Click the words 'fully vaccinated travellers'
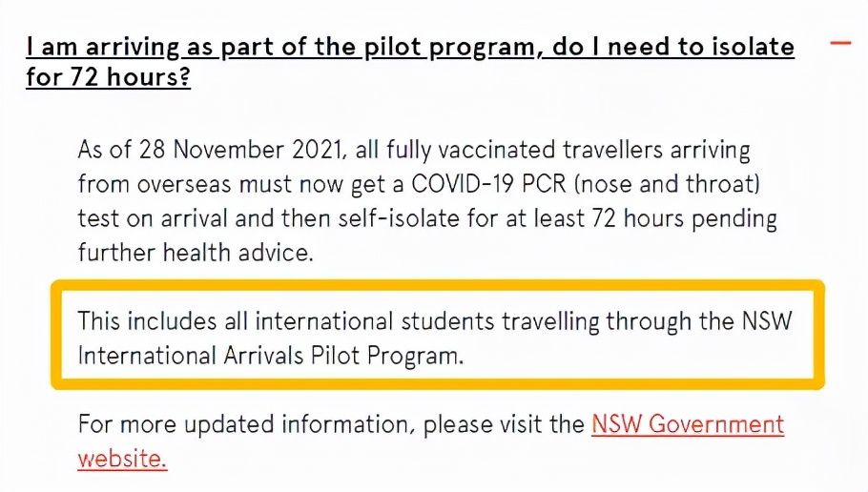The height and width of the screenshot is (492, 868). (526, 151)
